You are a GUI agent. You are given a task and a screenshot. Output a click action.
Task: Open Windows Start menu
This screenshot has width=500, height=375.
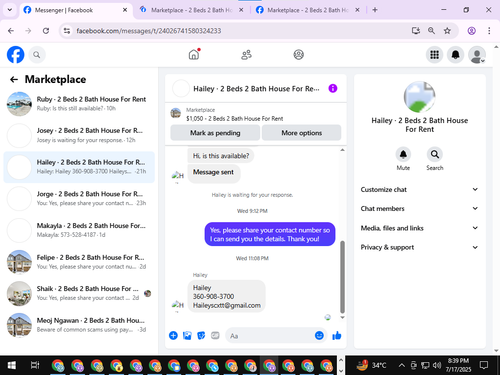[x=11, y=366]
